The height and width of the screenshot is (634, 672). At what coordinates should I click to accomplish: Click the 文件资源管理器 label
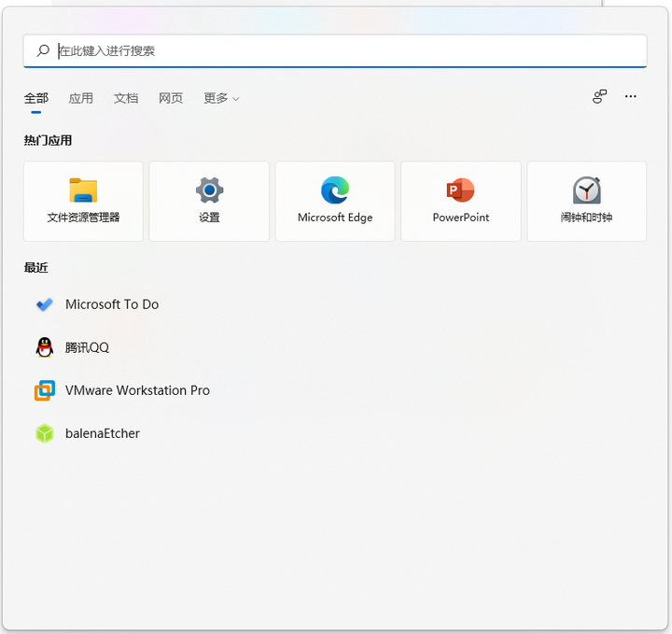tap(83, 218)
